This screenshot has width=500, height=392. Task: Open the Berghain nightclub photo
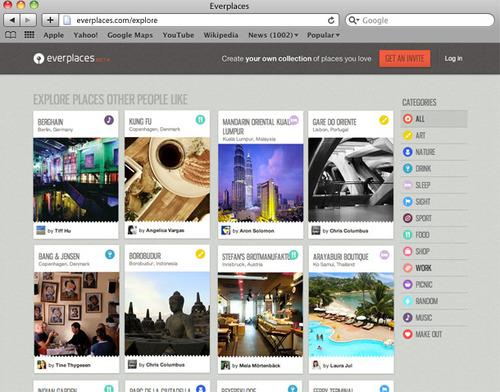click(x=76, y=180)
